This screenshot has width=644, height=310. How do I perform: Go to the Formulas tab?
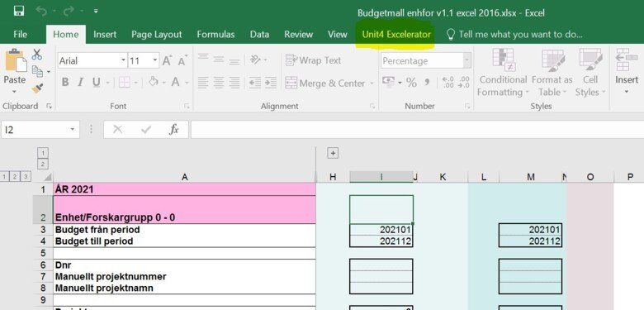point(215,35)
